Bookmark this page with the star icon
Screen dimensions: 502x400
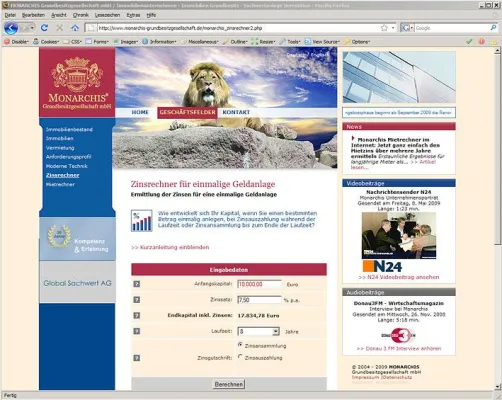click(x=384, y=28)
